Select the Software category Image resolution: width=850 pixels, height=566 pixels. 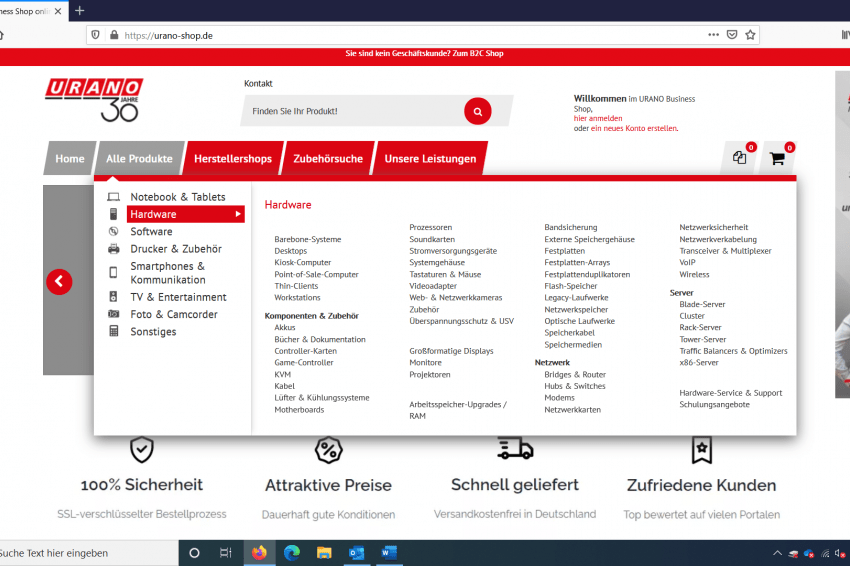(x=151, y=231)
